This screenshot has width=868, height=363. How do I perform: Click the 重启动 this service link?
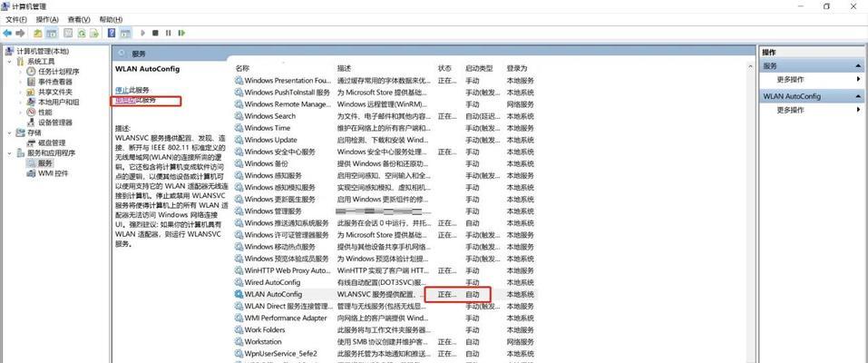(x=125, y=101)
